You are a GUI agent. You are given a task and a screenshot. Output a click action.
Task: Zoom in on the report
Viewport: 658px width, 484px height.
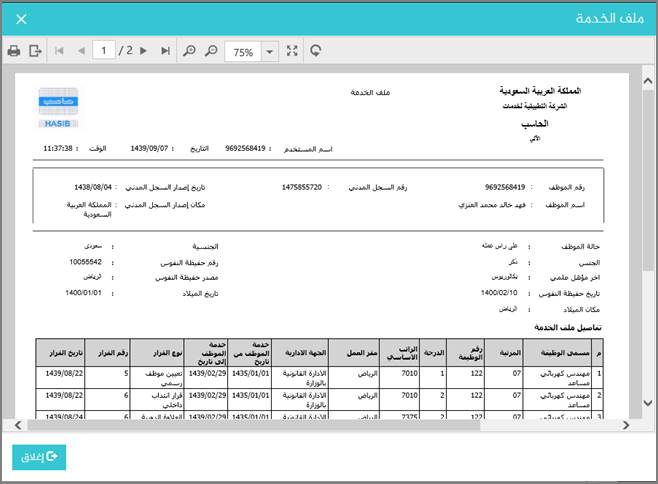pos(189,51)
